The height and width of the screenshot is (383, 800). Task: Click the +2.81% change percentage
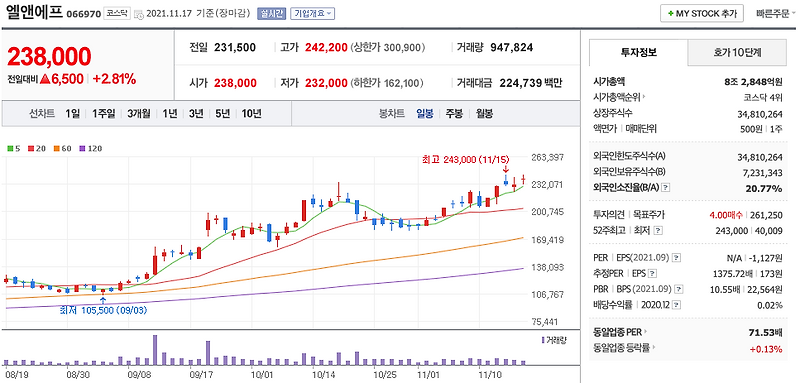(x=114, y=79)
